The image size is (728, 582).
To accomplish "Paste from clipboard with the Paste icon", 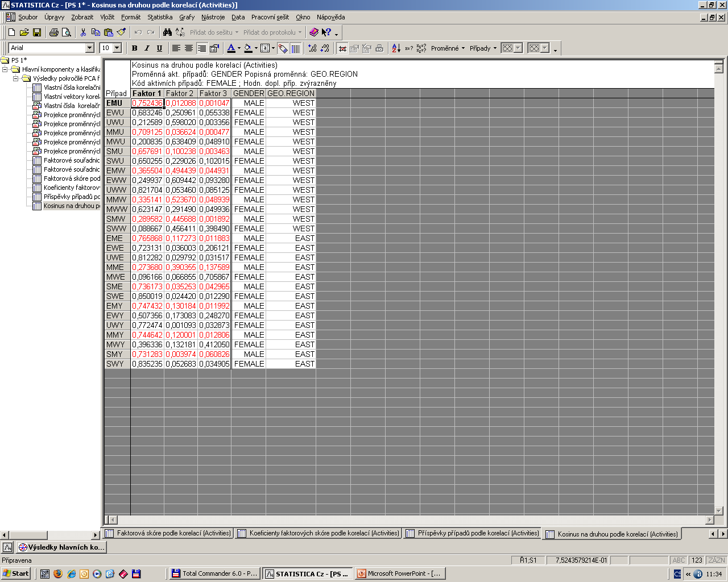I will (x=108, y=32).
